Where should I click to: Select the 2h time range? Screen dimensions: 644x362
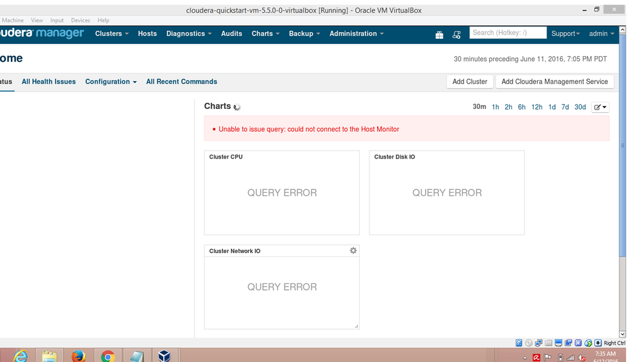(x=509, y=107)
